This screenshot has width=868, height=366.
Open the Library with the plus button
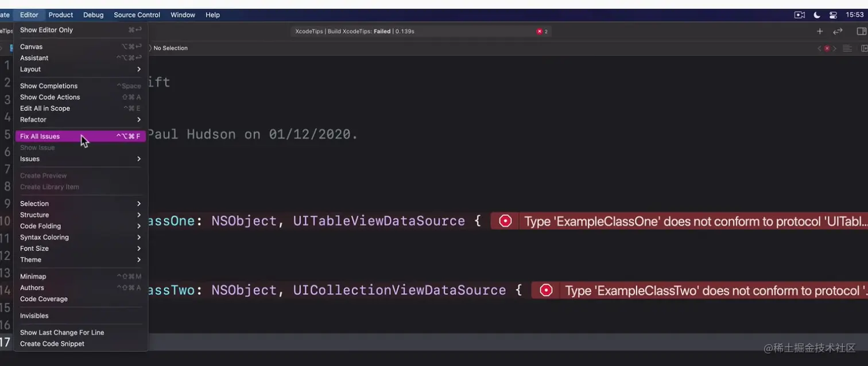click(x=820, y=32)
